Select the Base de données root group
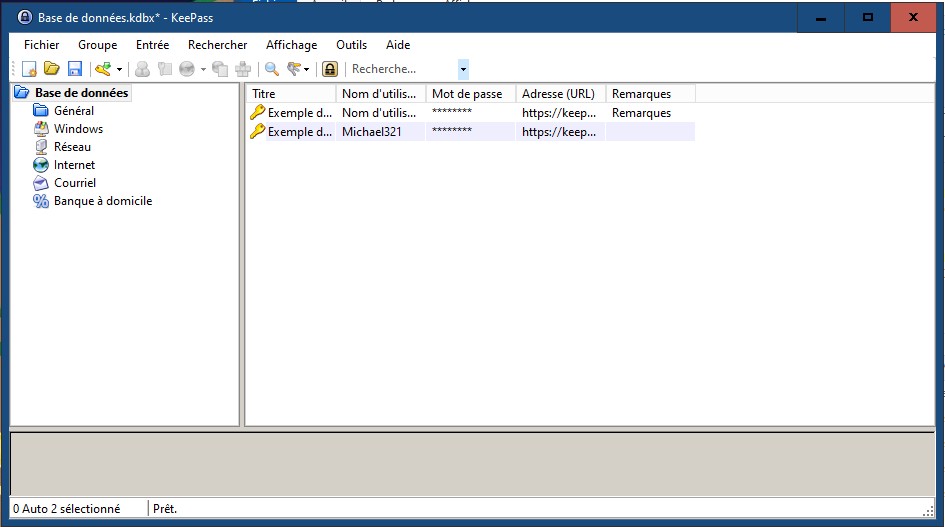The width and height of the screenshot is (945, 527). [81, 93]
